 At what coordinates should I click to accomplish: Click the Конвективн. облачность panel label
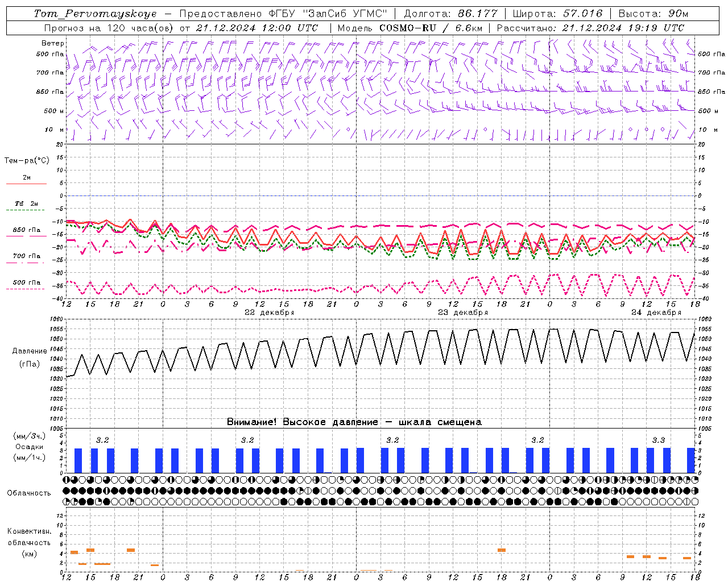click(29, 542)
